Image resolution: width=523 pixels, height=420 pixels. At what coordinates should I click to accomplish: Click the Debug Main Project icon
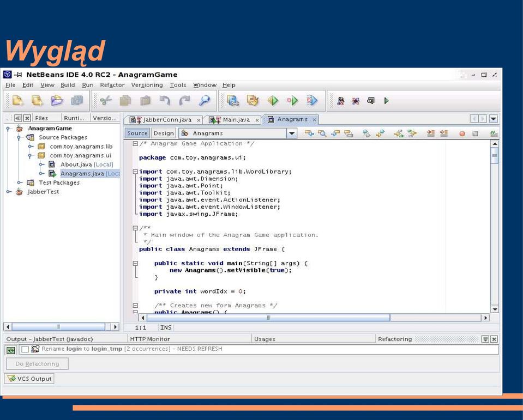pyautogui.click(x=292, y=100)
